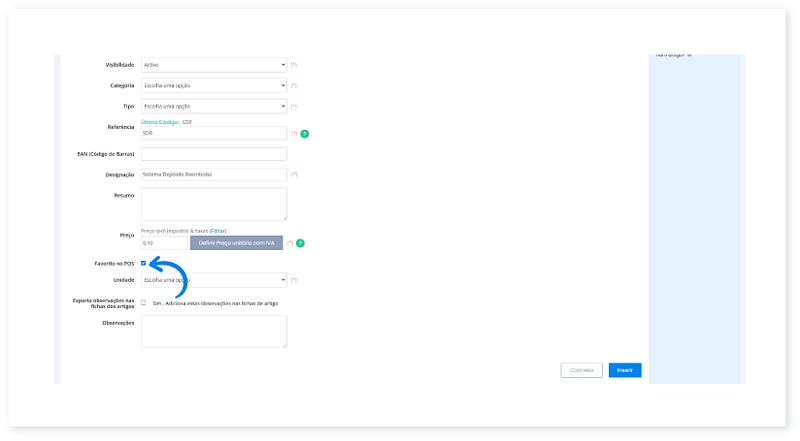Viewport: 800px width, 441px height.
Task: Select the Designação input field
Action: (214, 175)
